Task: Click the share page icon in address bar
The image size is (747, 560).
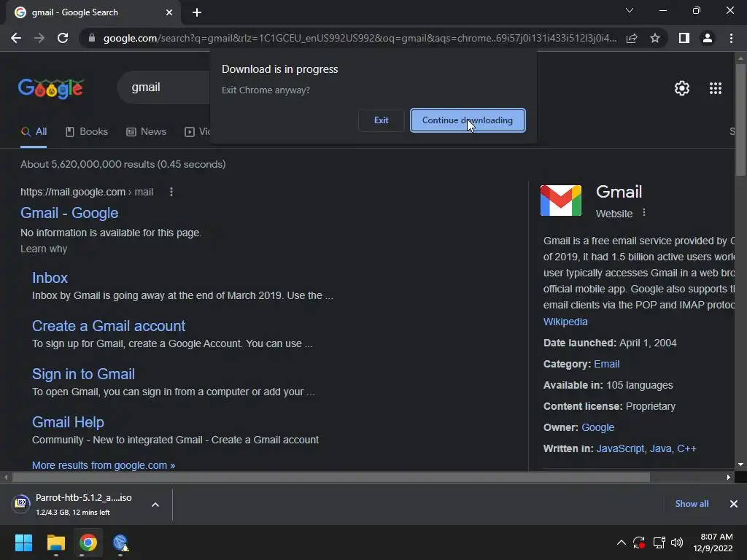Action: click(632, 38)
